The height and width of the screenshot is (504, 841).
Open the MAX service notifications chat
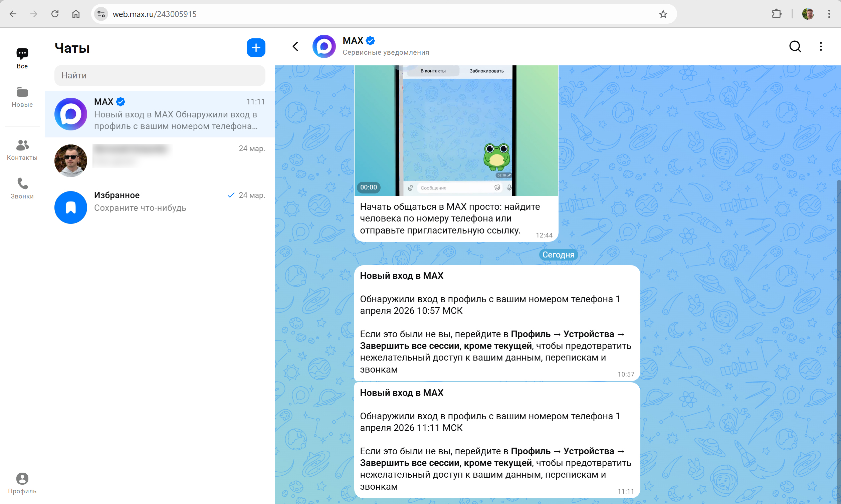[x=160, y=114]
